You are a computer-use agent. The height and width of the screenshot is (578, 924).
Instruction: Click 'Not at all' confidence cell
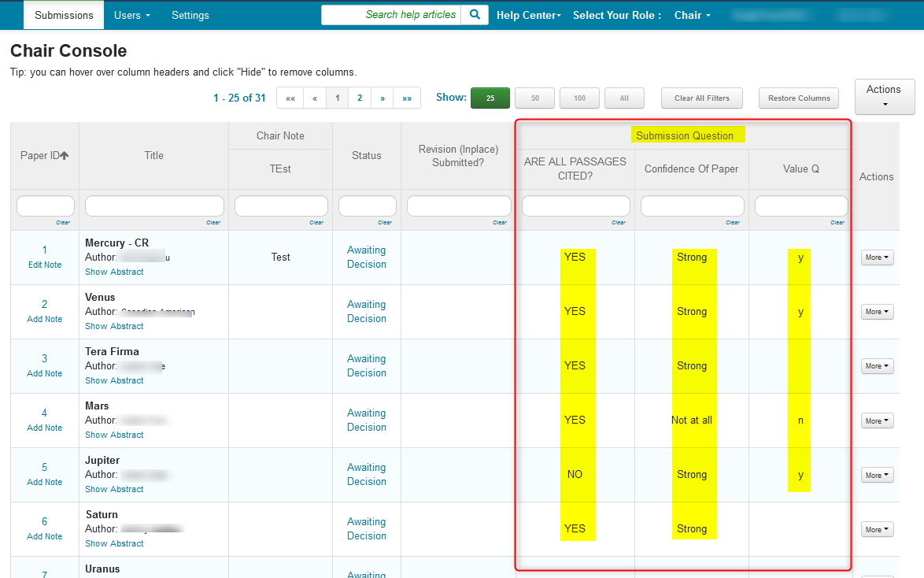tap(692, 420)
